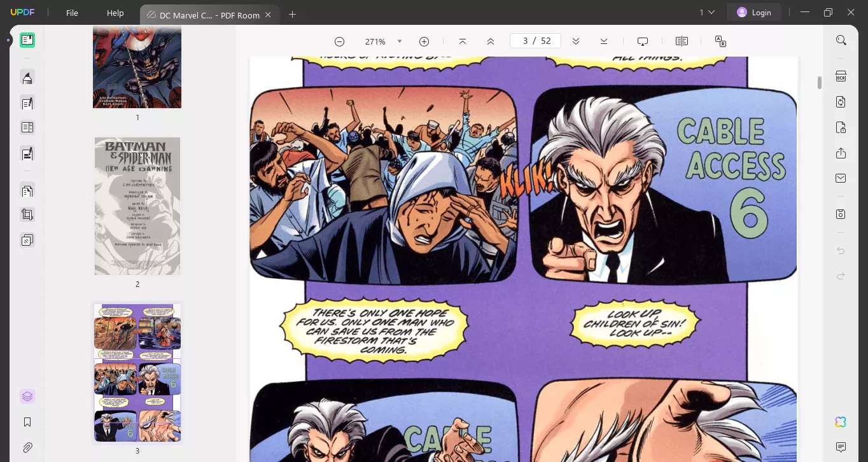Screen dimensions: 868x462
Task: Open the Page Tools overlay icon below Crop
Action: (x=27, y=240)
